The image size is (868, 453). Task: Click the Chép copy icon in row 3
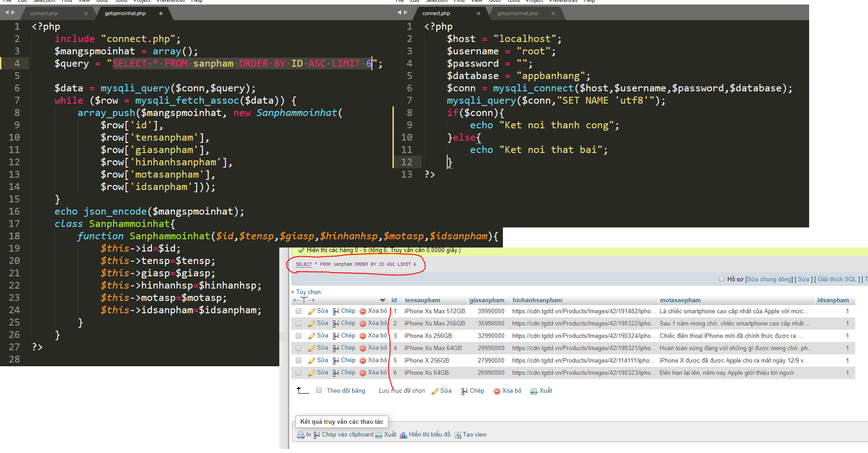[336, 336]
